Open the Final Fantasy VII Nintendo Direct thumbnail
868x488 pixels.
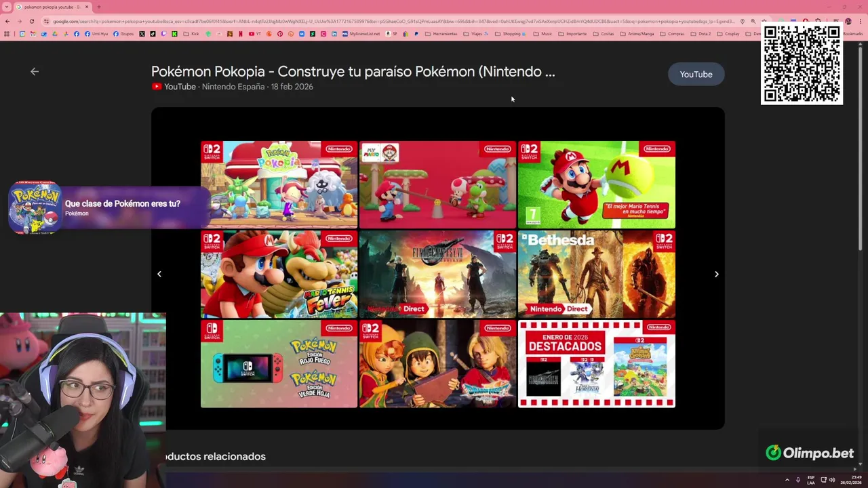point(437,274)
